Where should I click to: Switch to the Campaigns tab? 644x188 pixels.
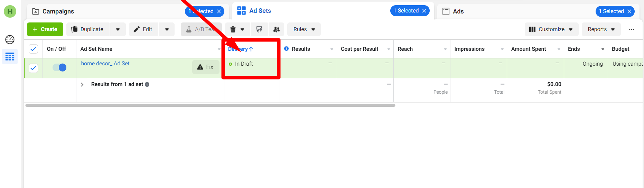[58, 11]
